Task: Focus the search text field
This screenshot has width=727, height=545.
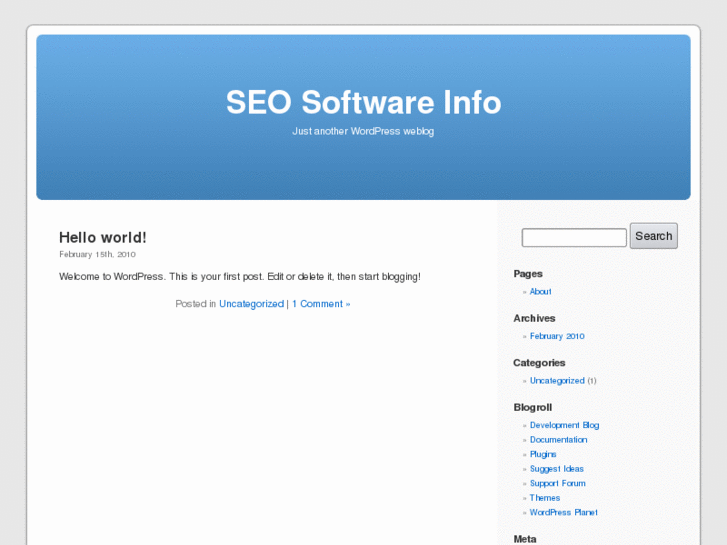Action: click(x=574, y=237)
